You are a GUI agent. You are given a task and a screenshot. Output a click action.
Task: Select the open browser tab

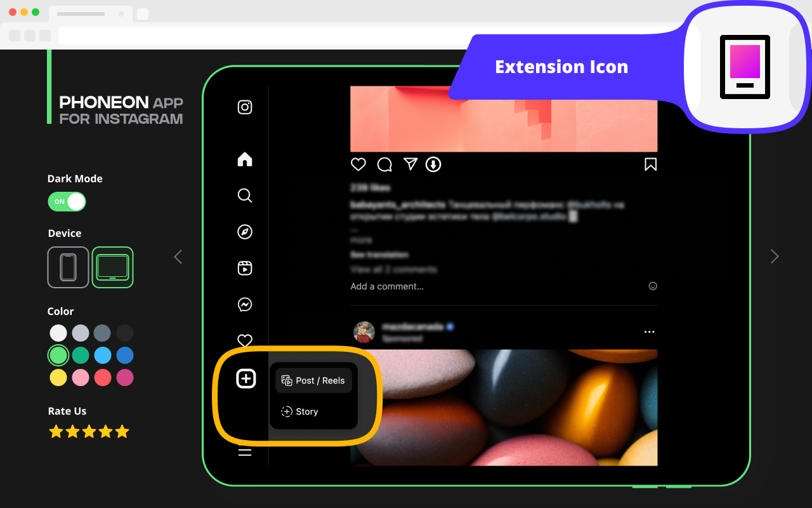91,13
